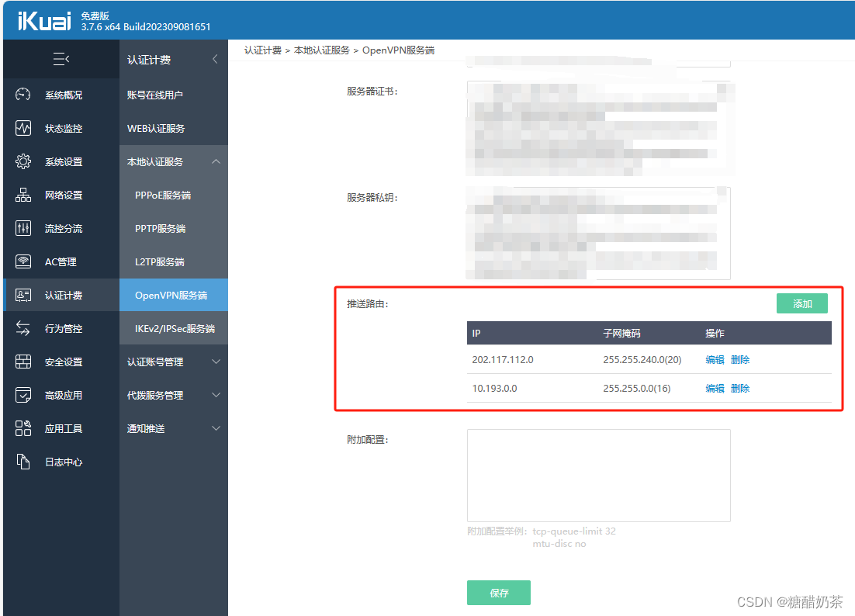Select mask cell 255.255.0.0(16)
Image resolution: width=855 pixels, height=616 pixels.
(x=637, y=388)
